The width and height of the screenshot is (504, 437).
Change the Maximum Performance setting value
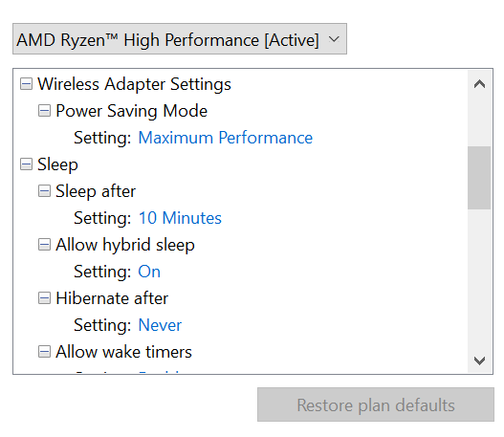(226, 138)
